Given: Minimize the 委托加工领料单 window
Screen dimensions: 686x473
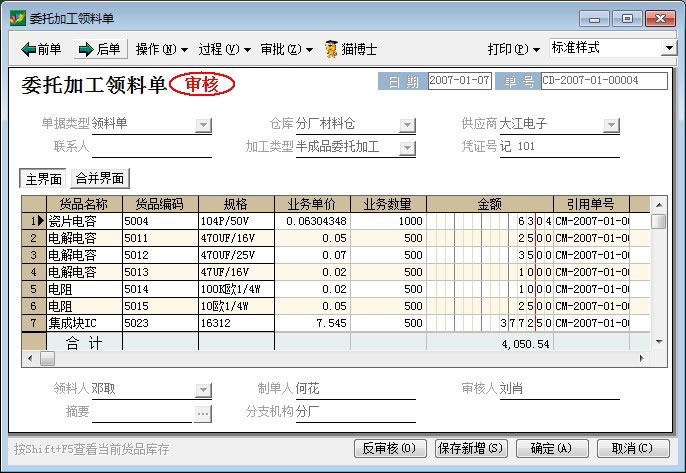Looking at the screenshot, I should (594, 19).
